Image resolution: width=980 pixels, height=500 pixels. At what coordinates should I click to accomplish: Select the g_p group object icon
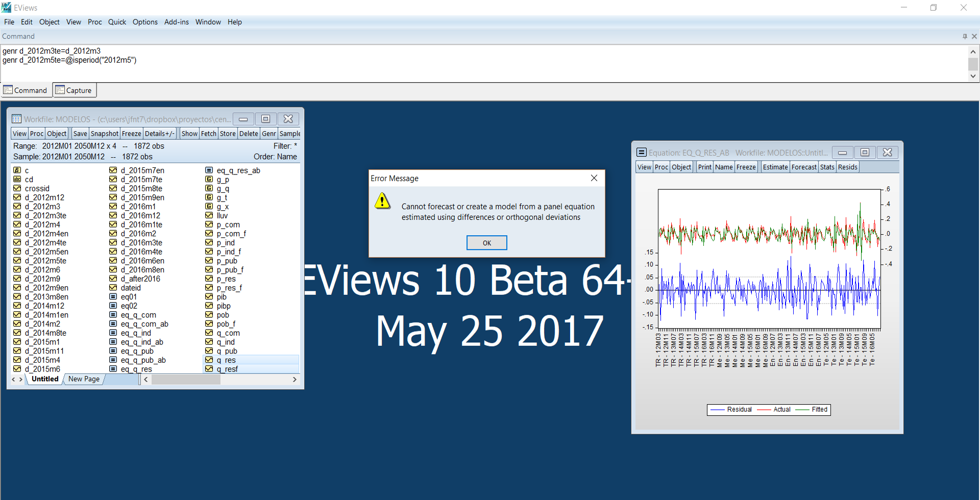209,180
